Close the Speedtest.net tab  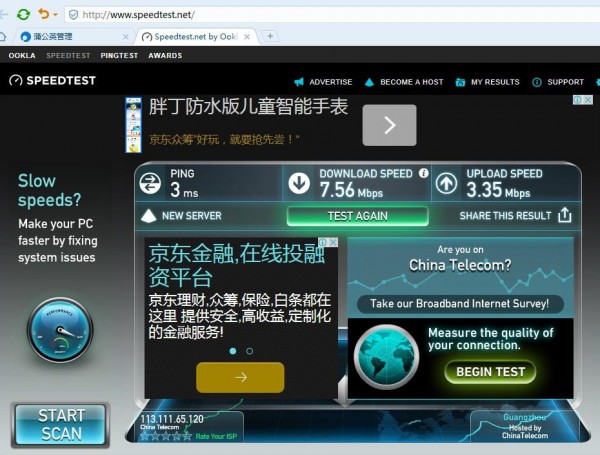(247, 37)
